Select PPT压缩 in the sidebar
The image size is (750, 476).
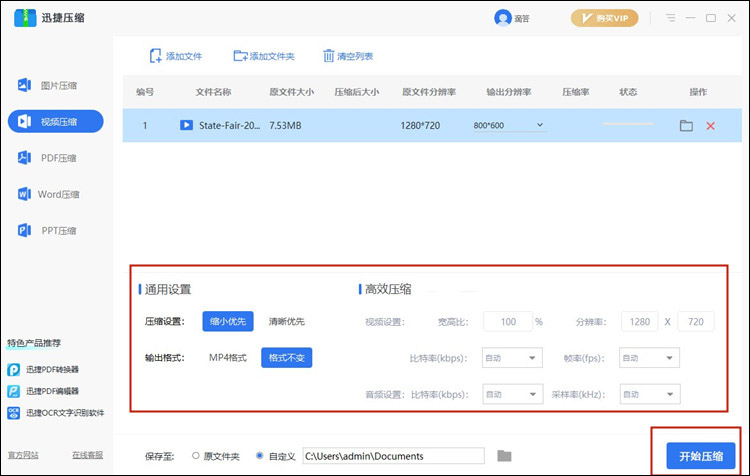click(55, 231)
